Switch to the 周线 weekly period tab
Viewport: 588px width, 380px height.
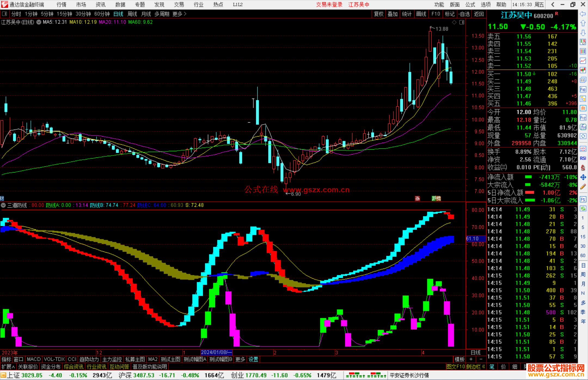pos(132,14)
